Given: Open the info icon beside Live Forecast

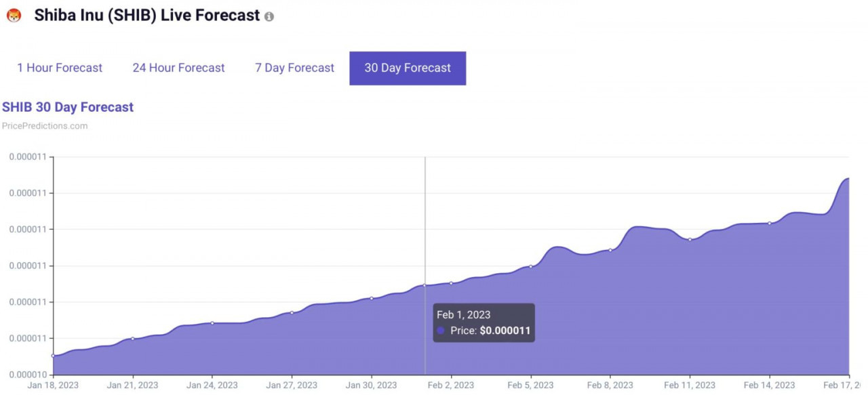Looking at the screenshot, I should click(x=269, y=16).
